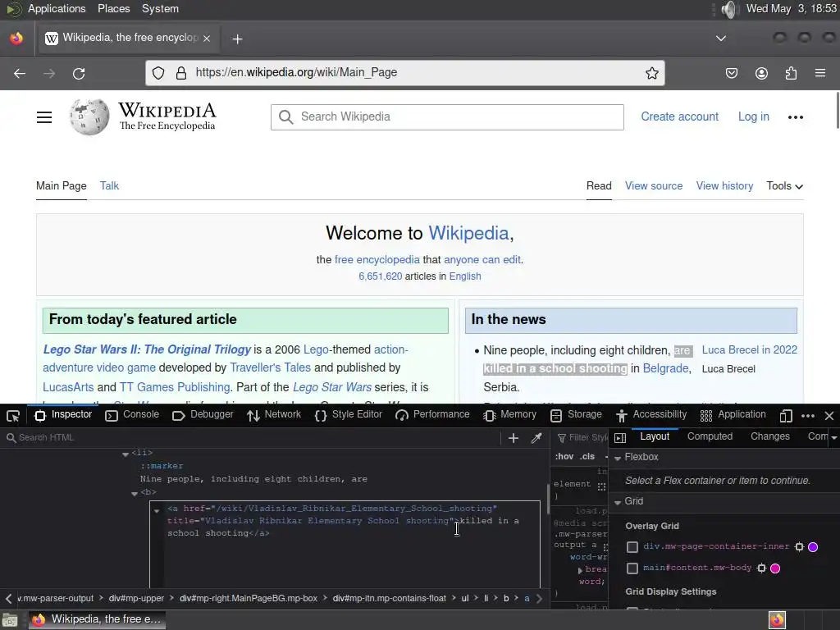Open the Firefox account icon
Image resolution: width=840 pixels, height=630 pixels.
[761, 73]
